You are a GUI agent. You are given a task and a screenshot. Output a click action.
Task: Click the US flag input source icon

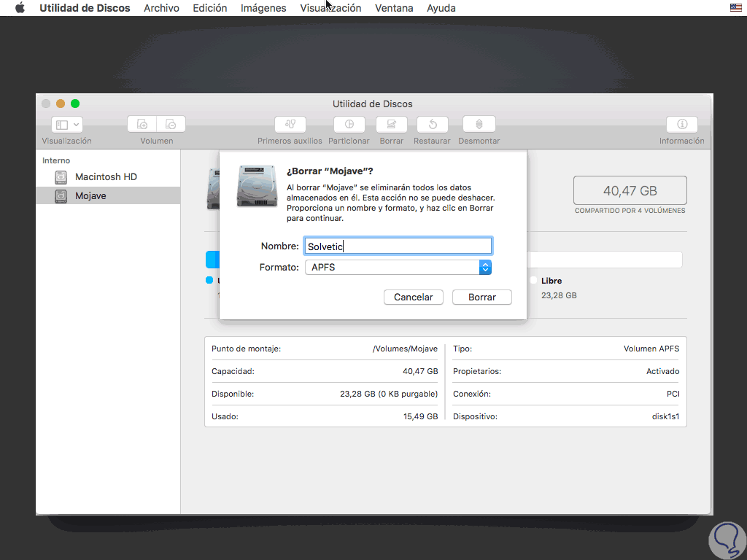coord(735,7)
